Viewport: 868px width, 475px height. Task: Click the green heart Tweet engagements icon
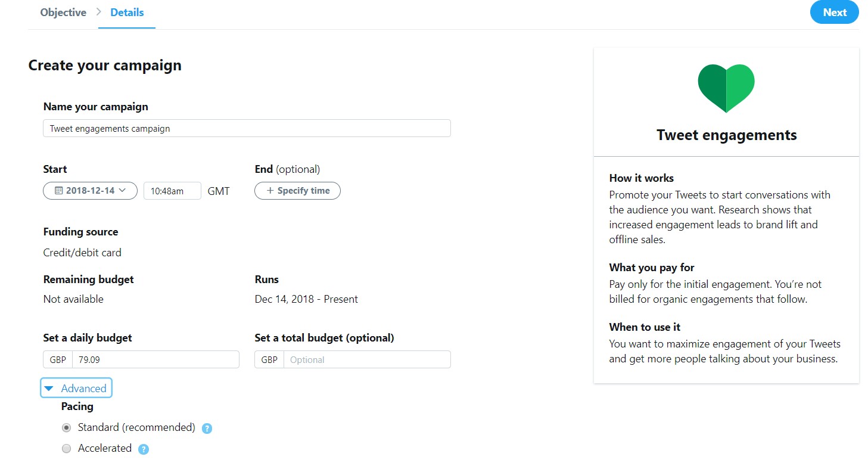726,88
